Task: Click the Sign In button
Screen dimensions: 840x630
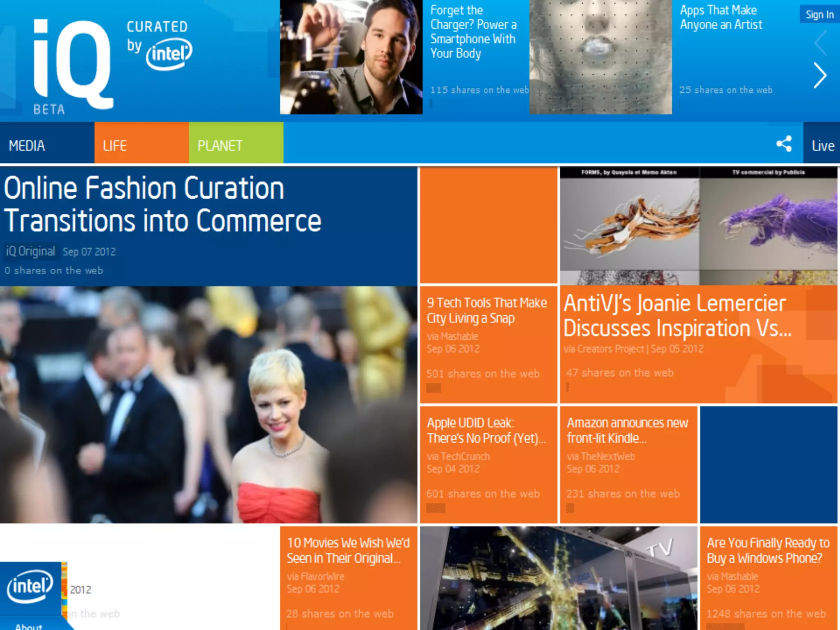Action: 819,15
